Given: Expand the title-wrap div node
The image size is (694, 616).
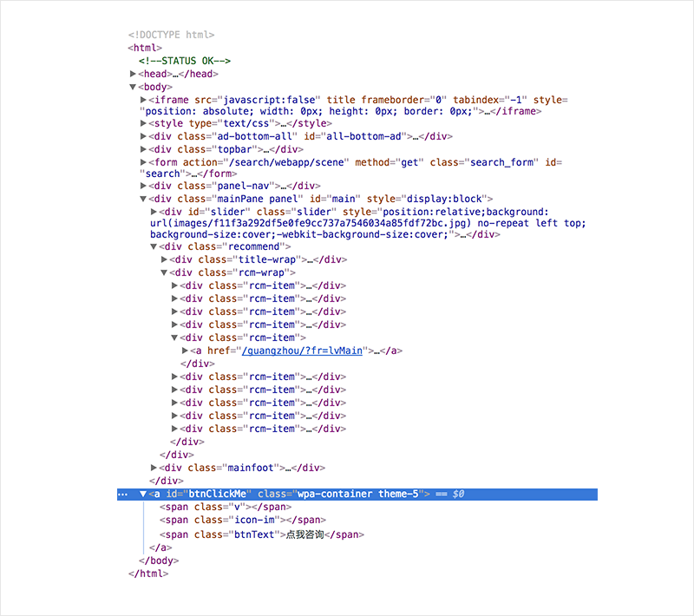Looking at the screenshot, I should pyautogui.click(x=164, y=259).
